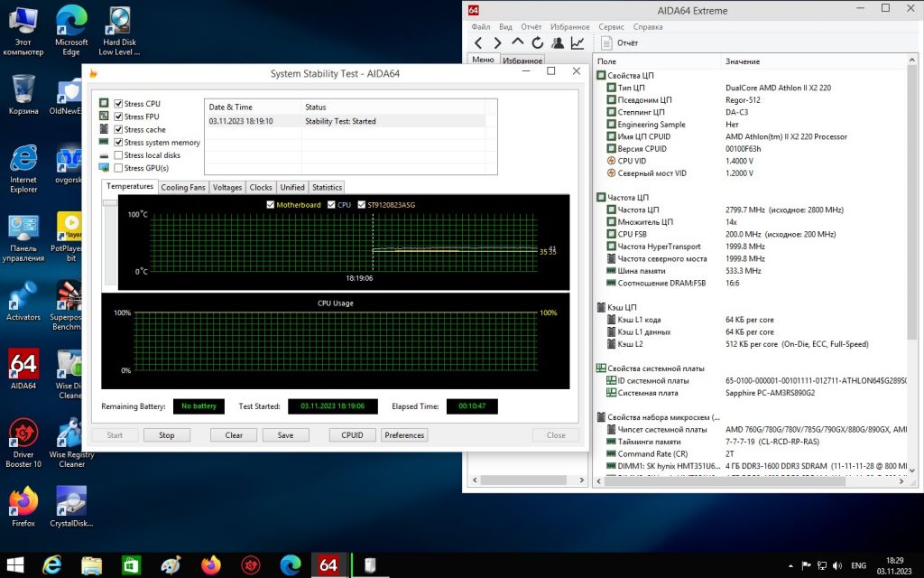Click the AIDA64 Refresh icon

538,43
